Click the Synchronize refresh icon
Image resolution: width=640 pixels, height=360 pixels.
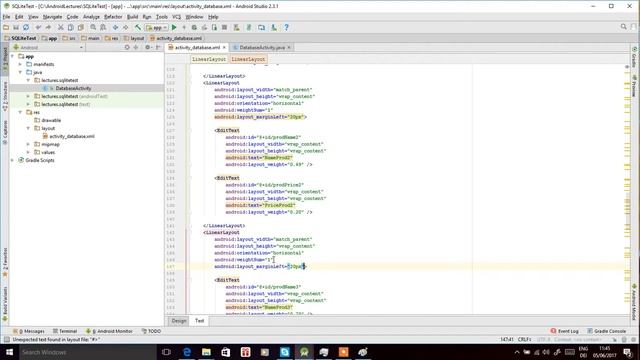26,27
